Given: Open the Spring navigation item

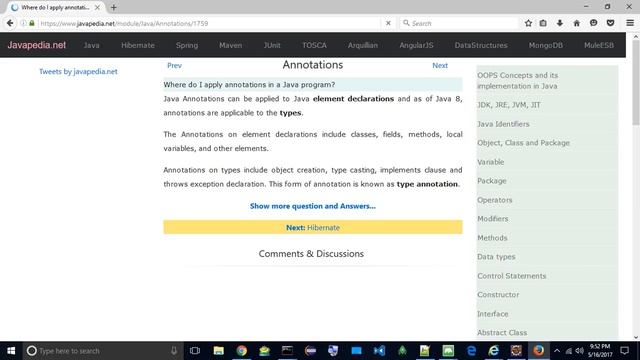Looking at the screenshot, I should pos(187,45).
